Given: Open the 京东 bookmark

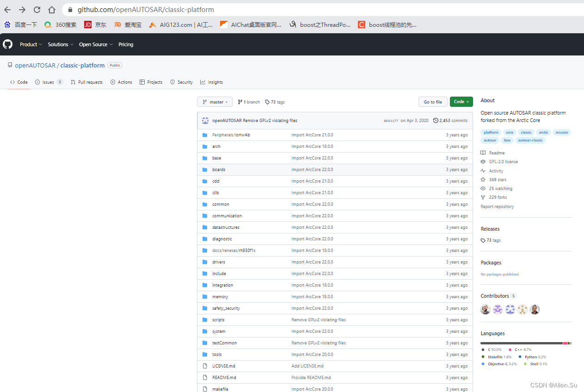Looking at the screenshot, I should (95, 25).
